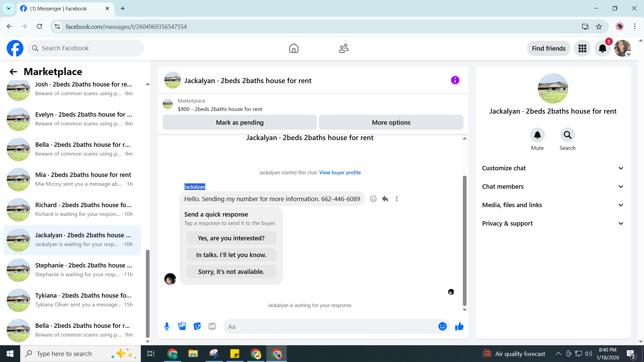Open the sticker picker icon
644x362 pixels.
tap(197, 326)
